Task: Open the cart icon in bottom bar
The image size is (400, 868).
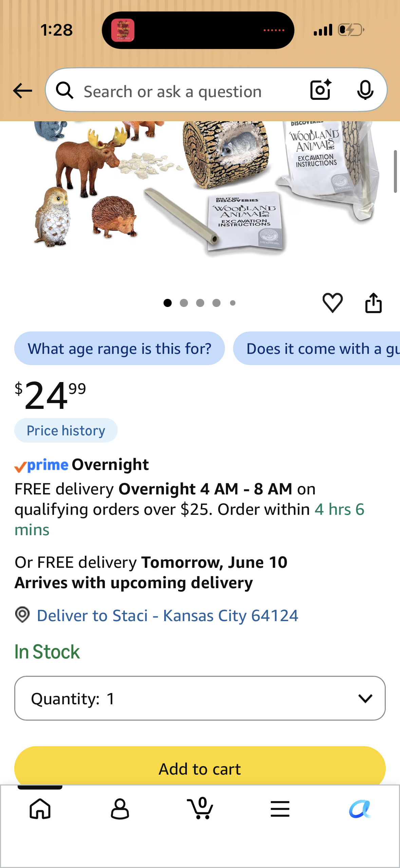Action: pos(200,808)
